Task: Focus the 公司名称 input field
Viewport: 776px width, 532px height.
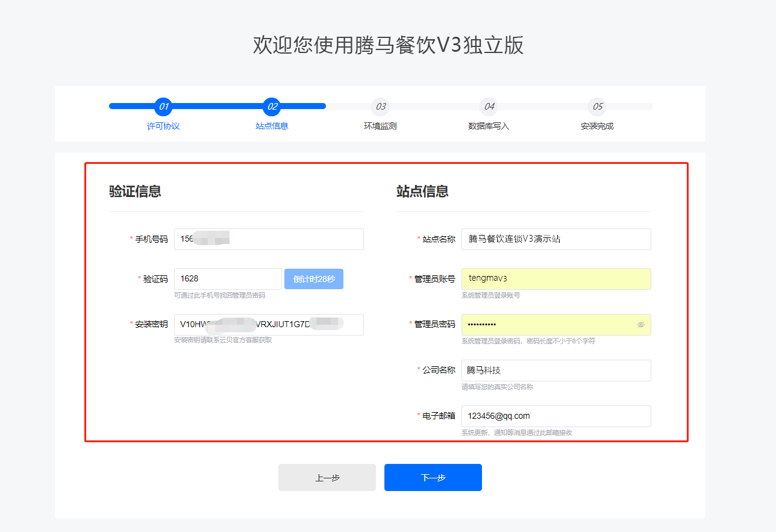Action: (556, 371)
